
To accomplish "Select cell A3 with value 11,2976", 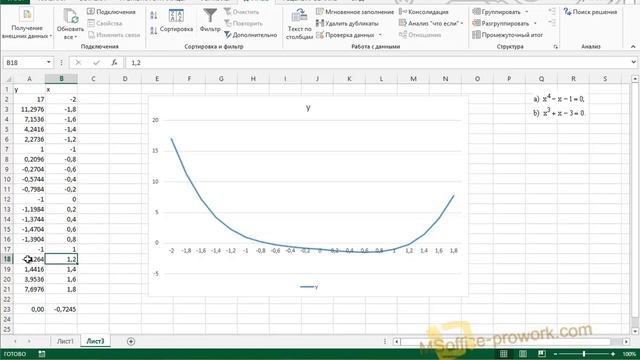I will [x=29, y=109].
